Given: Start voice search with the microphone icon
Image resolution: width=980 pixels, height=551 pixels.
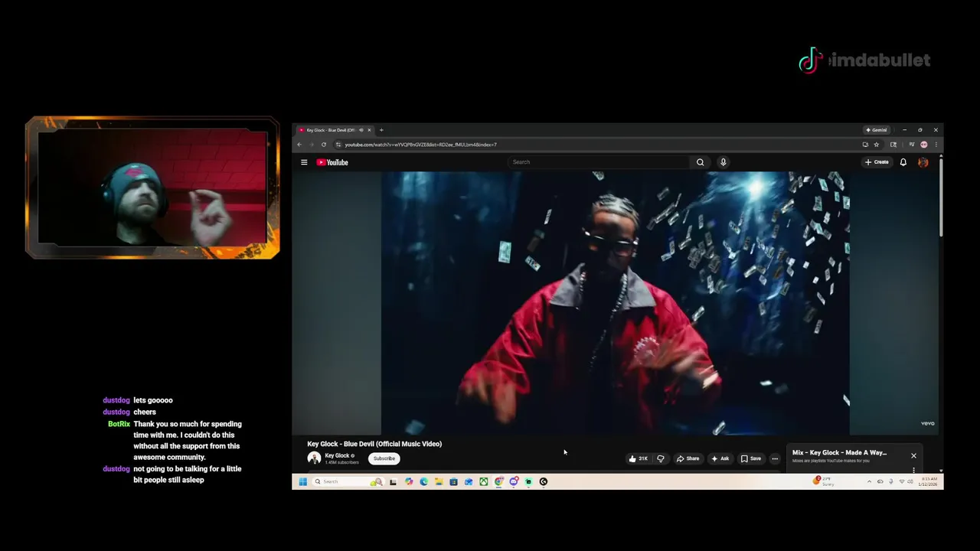Looking at the screenshot, I should click(x=723, y=162).
